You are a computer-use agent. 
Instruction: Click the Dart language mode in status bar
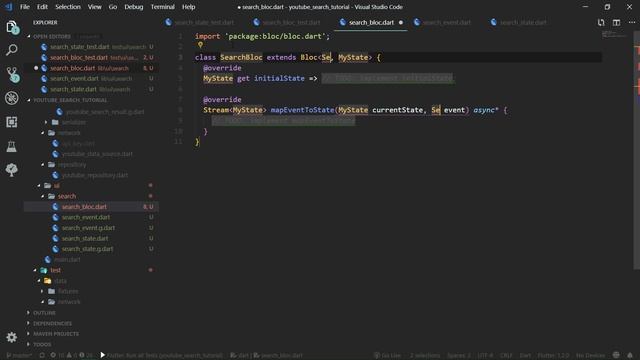(525, 355)
